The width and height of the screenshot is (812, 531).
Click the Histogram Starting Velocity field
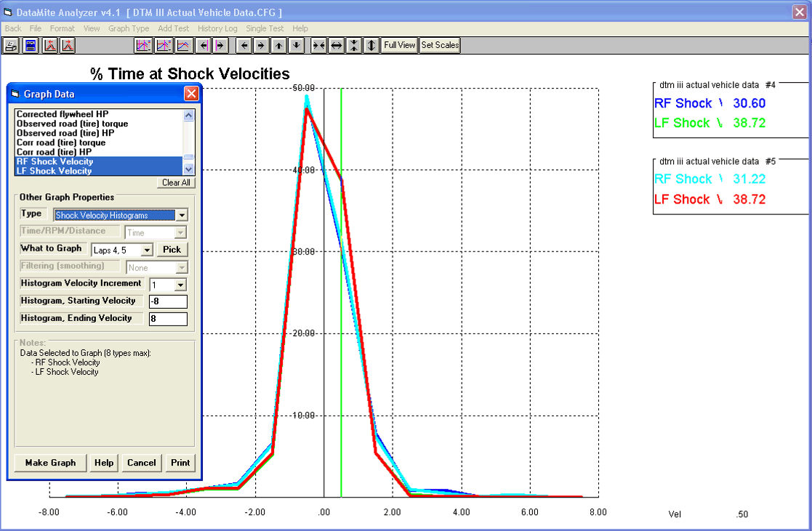pyautogui.click(x=169, y=301)
